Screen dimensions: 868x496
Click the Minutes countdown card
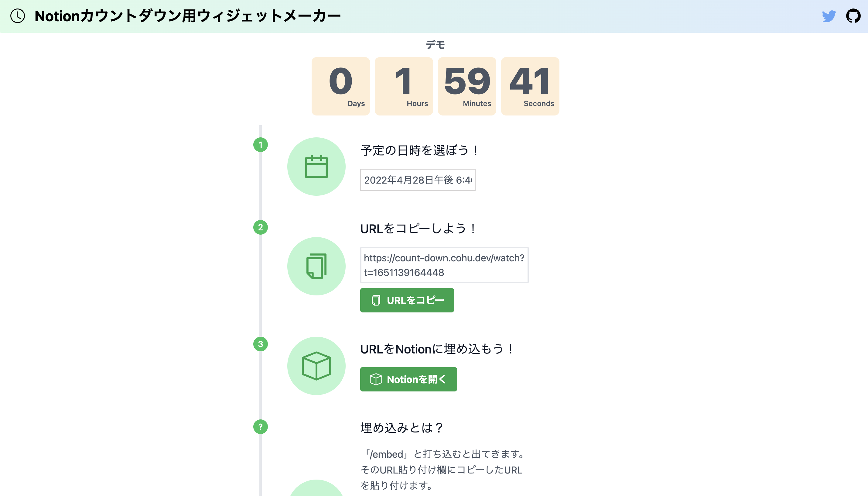467,86
